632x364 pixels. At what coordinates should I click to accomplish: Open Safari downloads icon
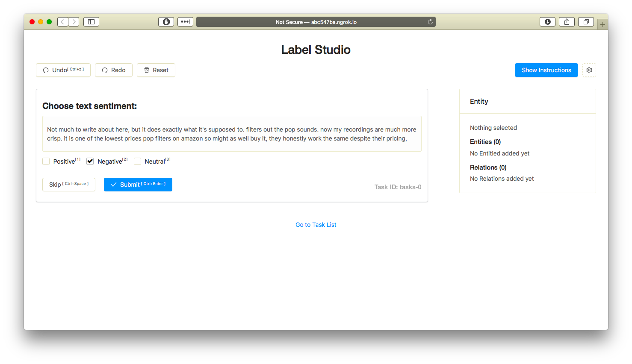click(x=547, y=22)
